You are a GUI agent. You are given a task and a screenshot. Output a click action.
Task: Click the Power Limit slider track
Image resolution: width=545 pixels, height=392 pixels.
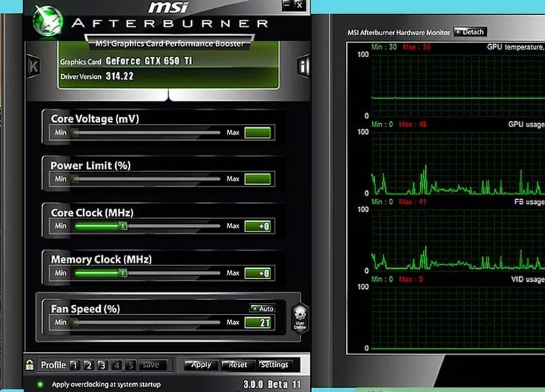click(146, 179)
